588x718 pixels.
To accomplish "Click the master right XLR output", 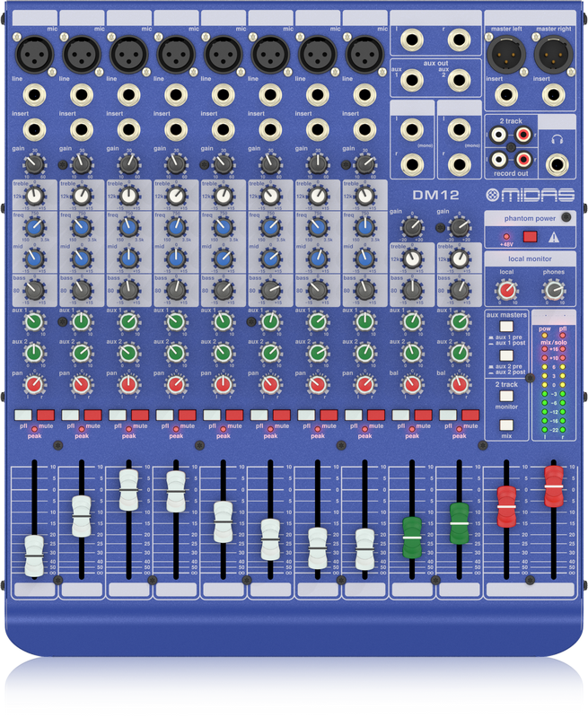I will coord(553,55).
